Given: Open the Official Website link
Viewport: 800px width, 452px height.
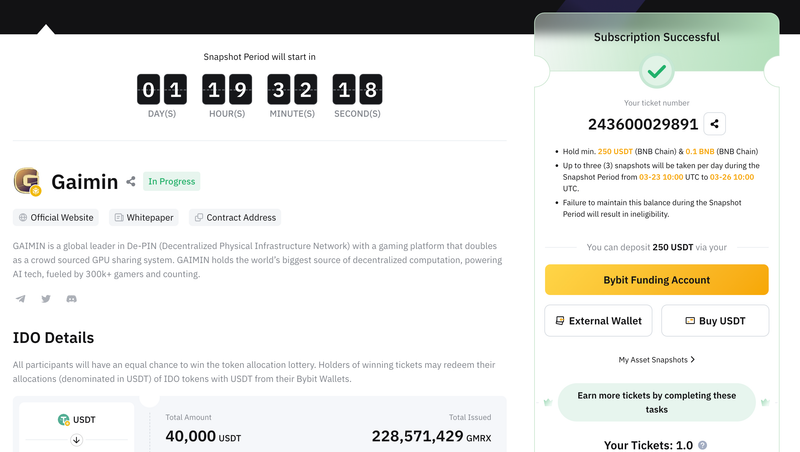Looking at the screenshot, I should tap(56, 217).
